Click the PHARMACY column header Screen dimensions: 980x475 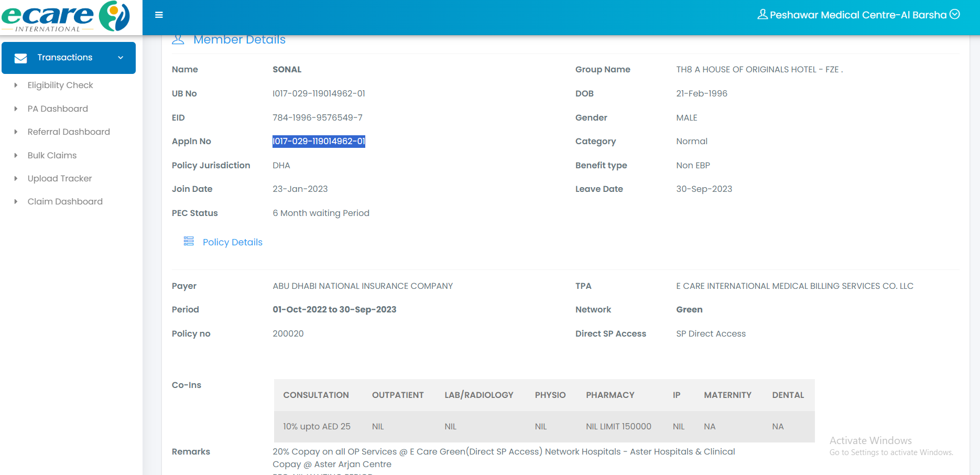(610, 395)
